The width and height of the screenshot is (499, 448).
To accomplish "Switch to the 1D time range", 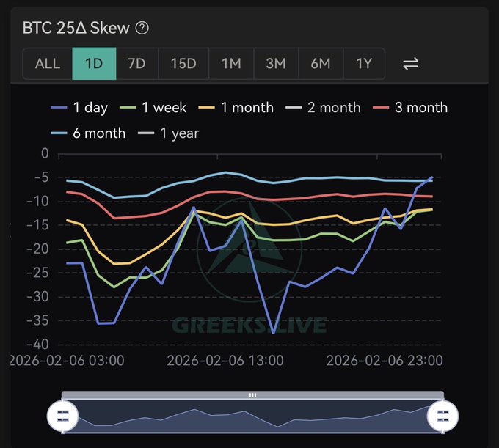I will coord(94,64).
